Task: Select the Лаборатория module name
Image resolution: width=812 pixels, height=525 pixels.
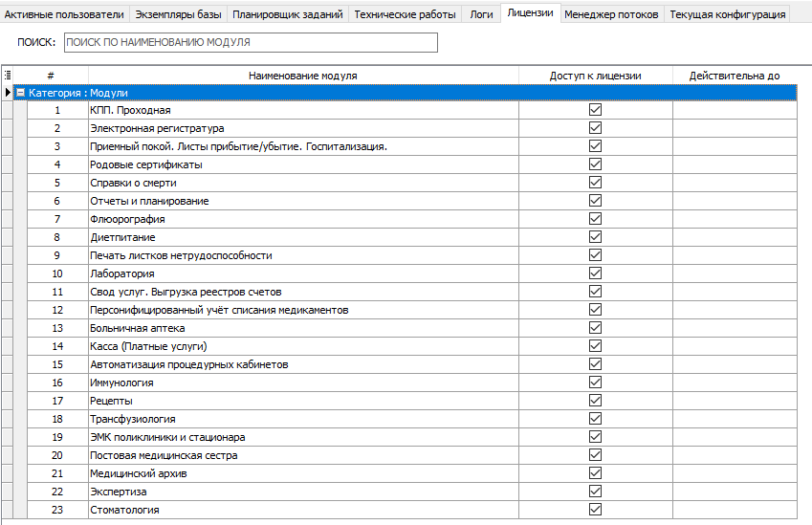Action: tap(303, 273)
